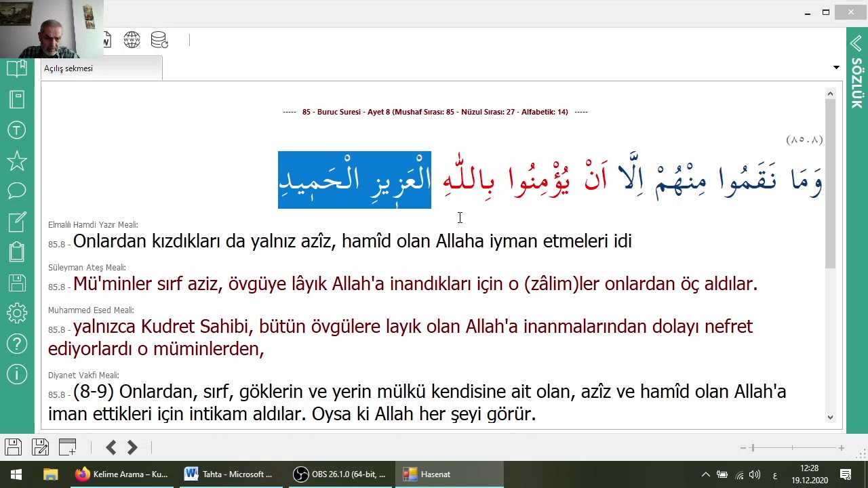Image resolution: width=868 pixels, height=488 pixels.
Task: Show info with the circled i icon
Action: pos(16,374)
